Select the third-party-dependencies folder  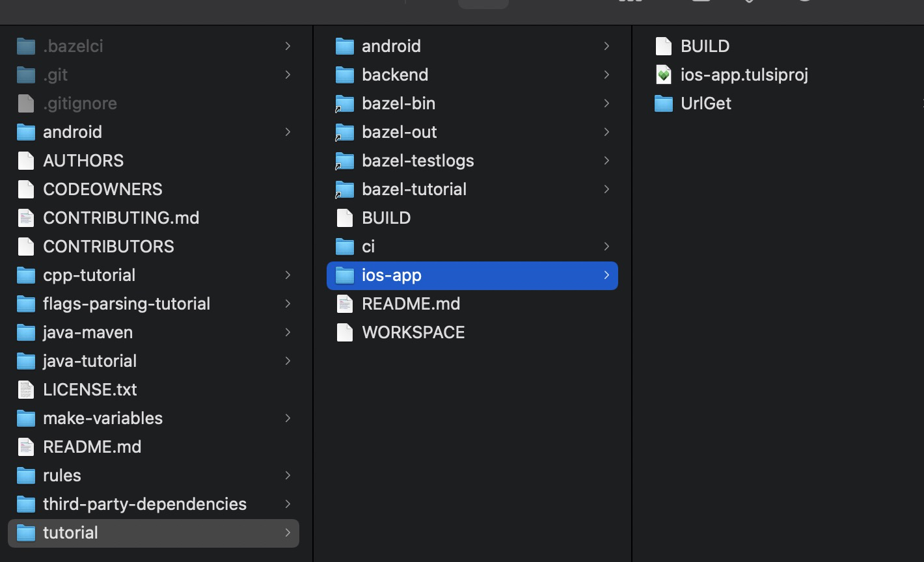click(144, 503)
